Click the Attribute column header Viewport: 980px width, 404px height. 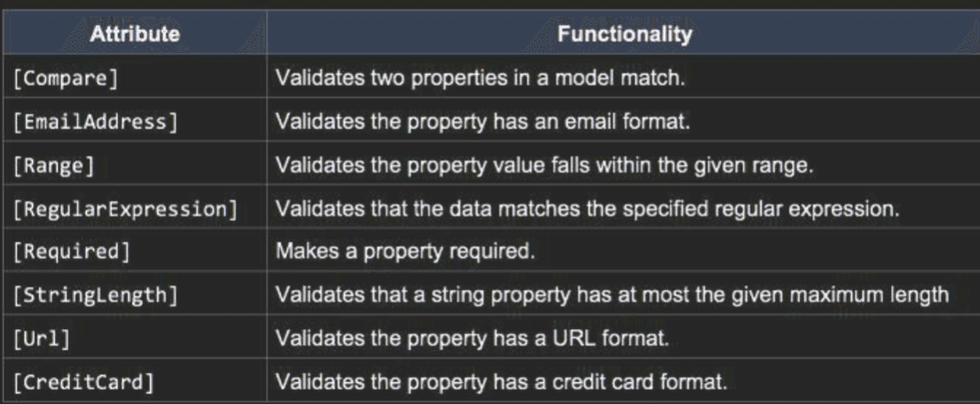[135, 34]
